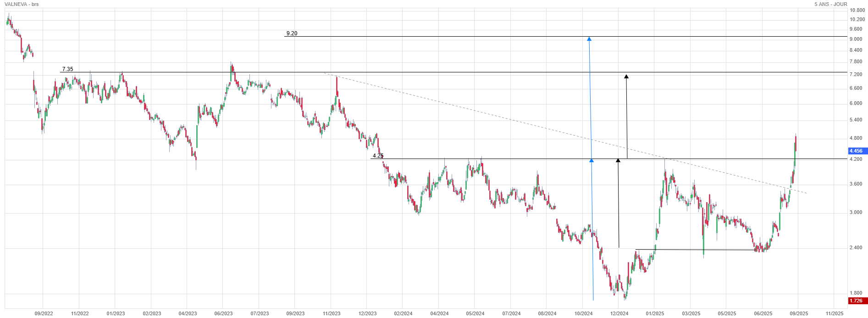Click the 01/2025 date axis label
This screenshot has height=318, width=868.
click(655, 313)
